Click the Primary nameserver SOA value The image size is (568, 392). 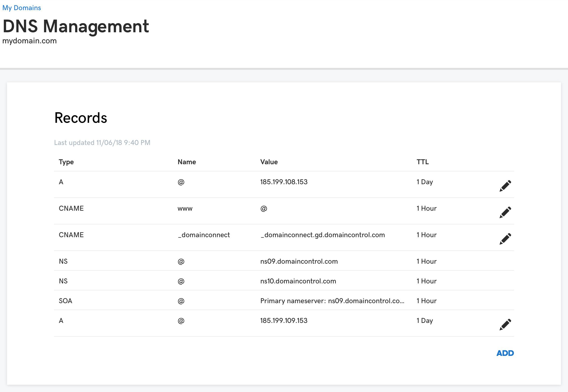click(x=332, y=301)
